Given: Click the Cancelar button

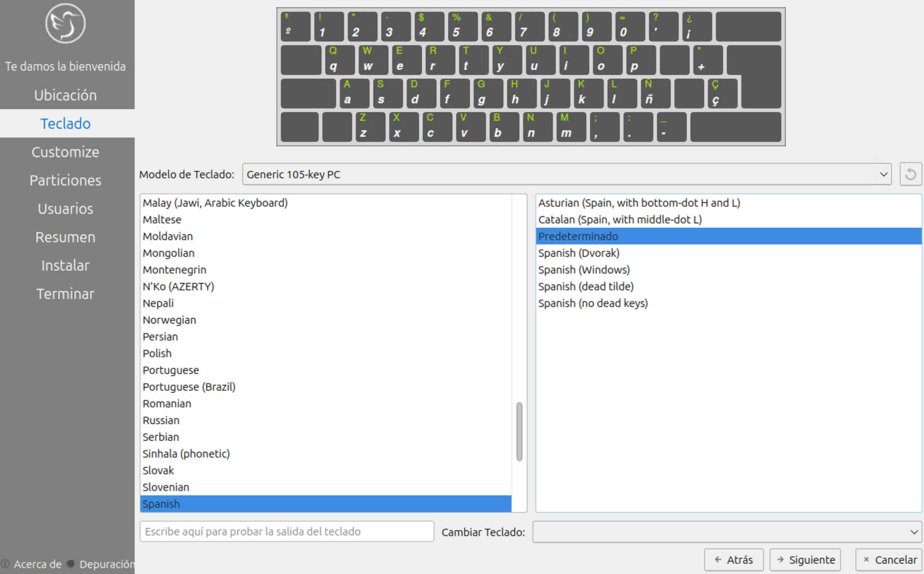Looking at the screenshot, I should coord(889,559).
